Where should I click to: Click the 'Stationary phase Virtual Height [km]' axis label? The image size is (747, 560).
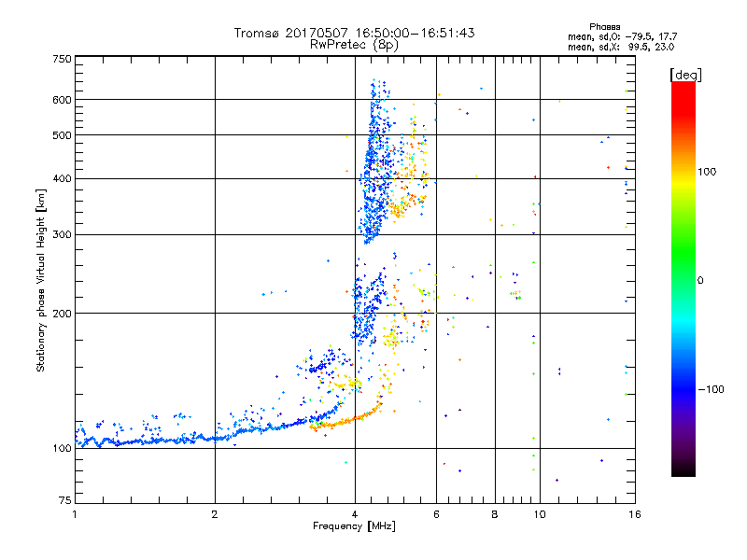coord(41,280)
